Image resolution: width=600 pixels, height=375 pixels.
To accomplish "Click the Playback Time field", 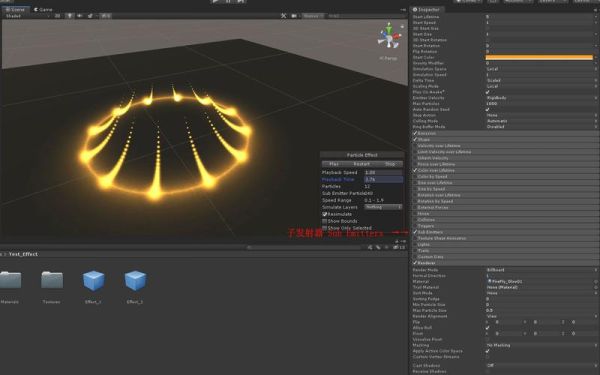I will click(383, 179).
